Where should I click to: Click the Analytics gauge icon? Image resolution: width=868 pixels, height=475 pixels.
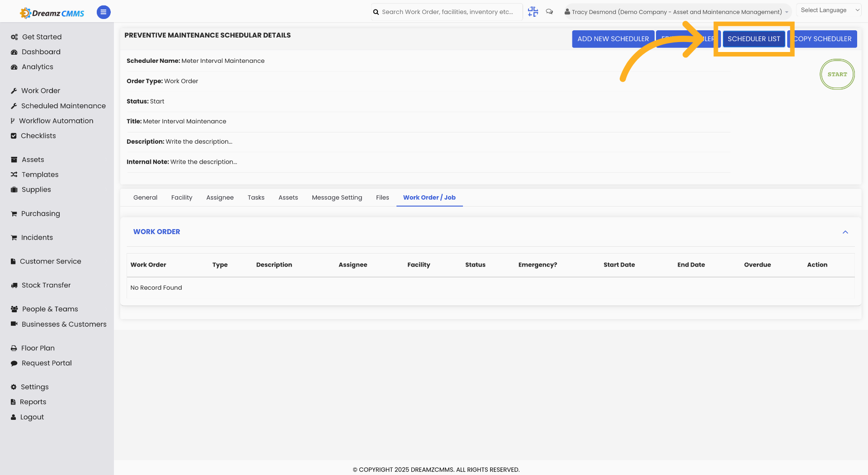point(14,67)
